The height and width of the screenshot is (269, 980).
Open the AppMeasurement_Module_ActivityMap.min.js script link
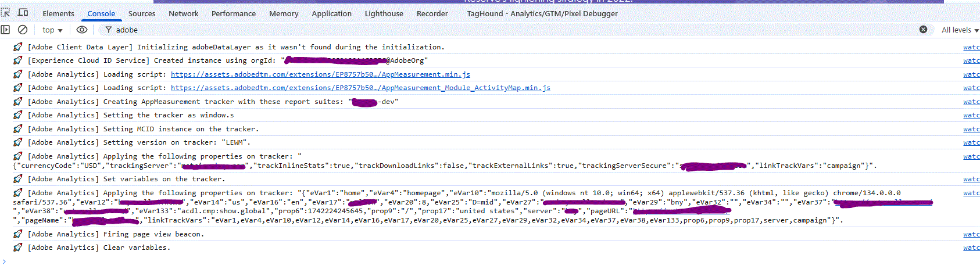[x=360, y=88]
